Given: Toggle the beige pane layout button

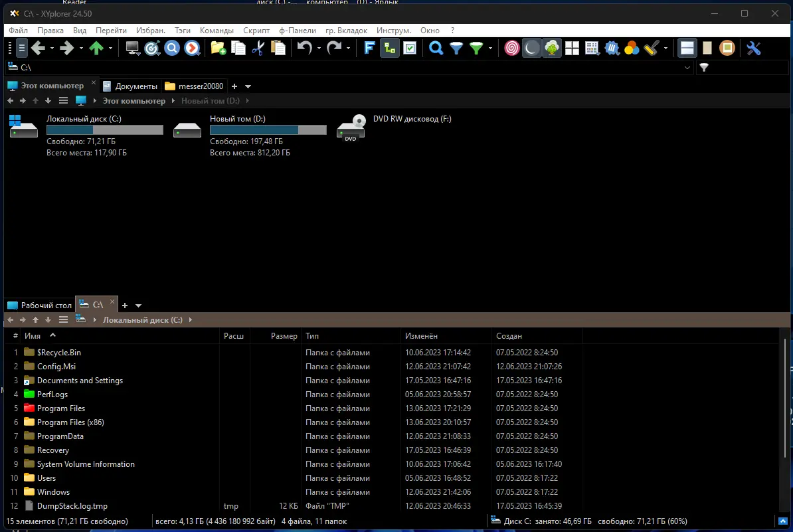Looking at the screenshot, I should 707,48.
